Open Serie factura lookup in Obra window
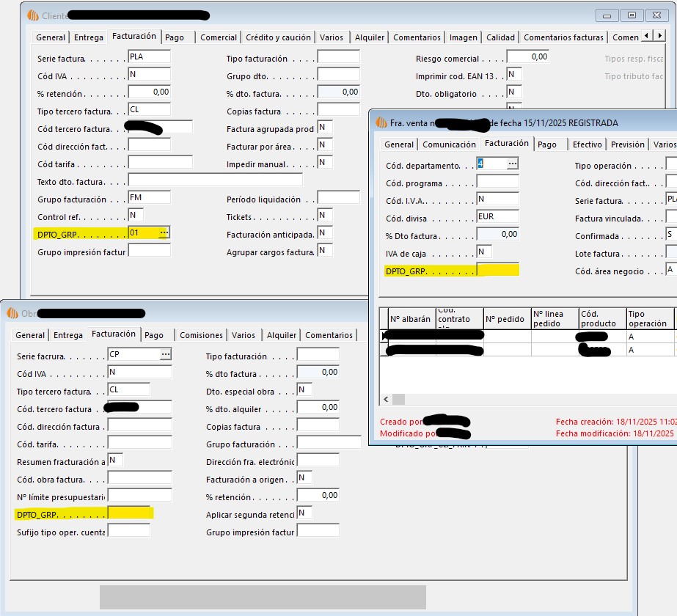Viewport: 677px width, 616px height. (x=166, y=354)
